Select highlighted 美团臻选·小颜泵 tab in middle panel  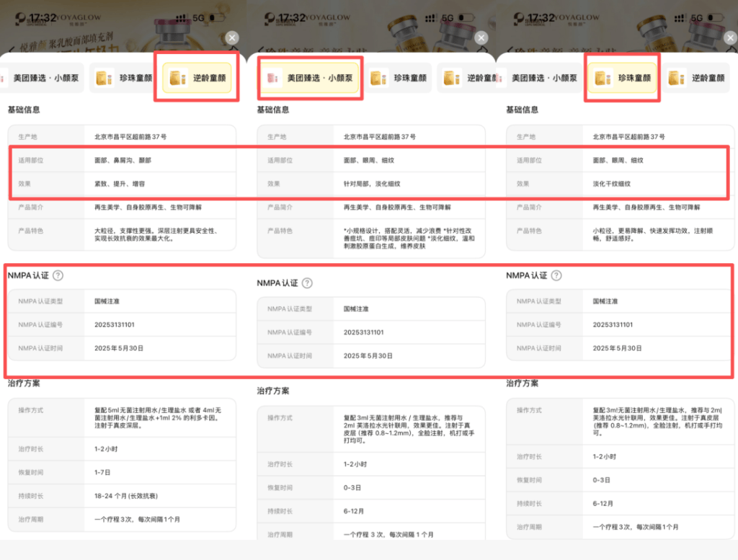tap(310, 78)
